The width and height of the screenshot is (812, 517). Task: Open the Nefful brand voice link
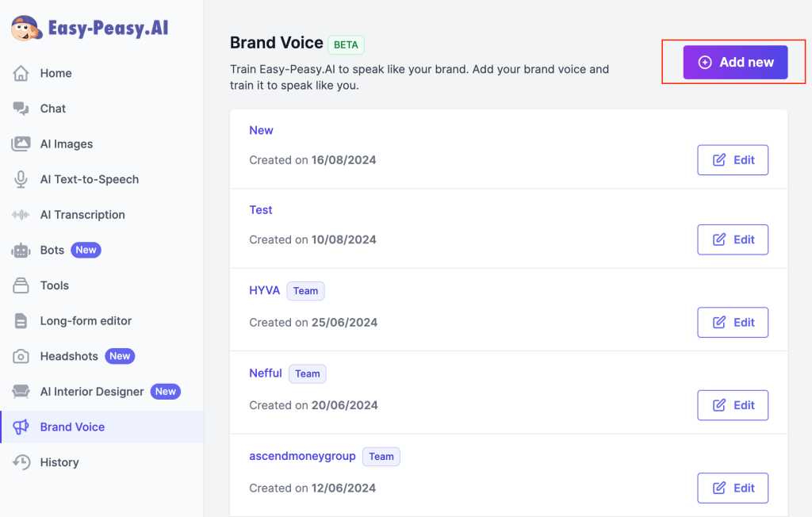pyautogui.click(x=266, y=373)
